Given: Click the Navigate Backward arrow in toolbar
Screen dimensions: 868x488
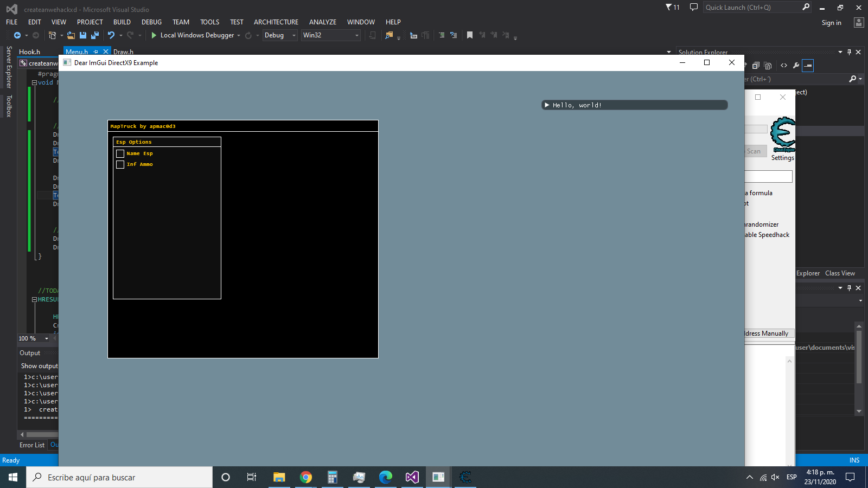Looking at the screenshot, I should pyautogui.click(x=17, y=35).
